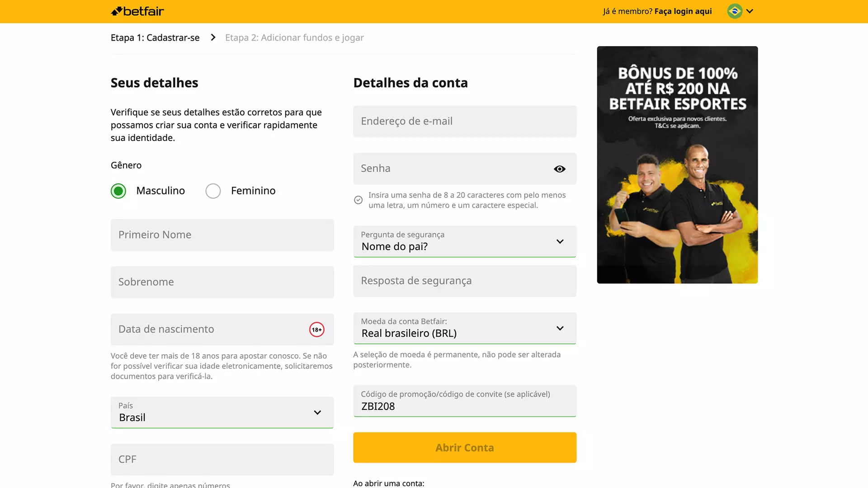Screen dimensions: 868x488
Task: Click the Feminino label text
Action: [x=253, y=191]
